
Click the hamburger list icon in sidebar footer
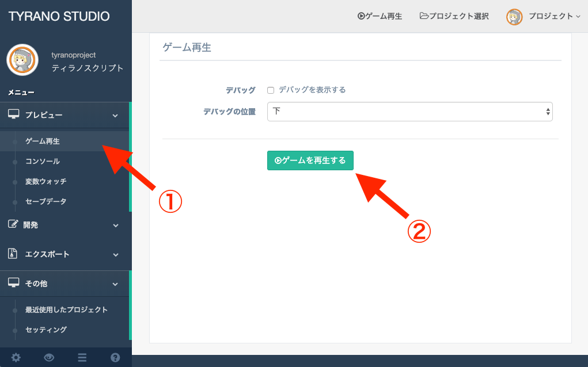82,357
